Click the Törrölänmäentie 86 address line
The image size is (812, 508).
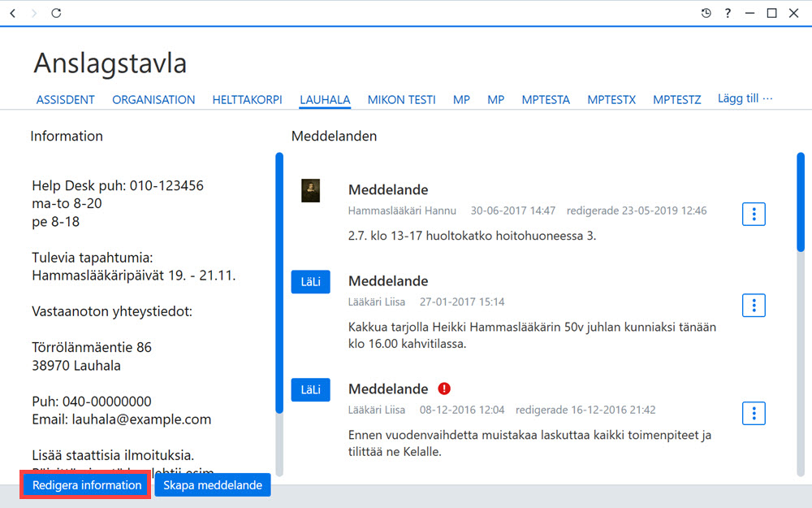tap(92, 347)
